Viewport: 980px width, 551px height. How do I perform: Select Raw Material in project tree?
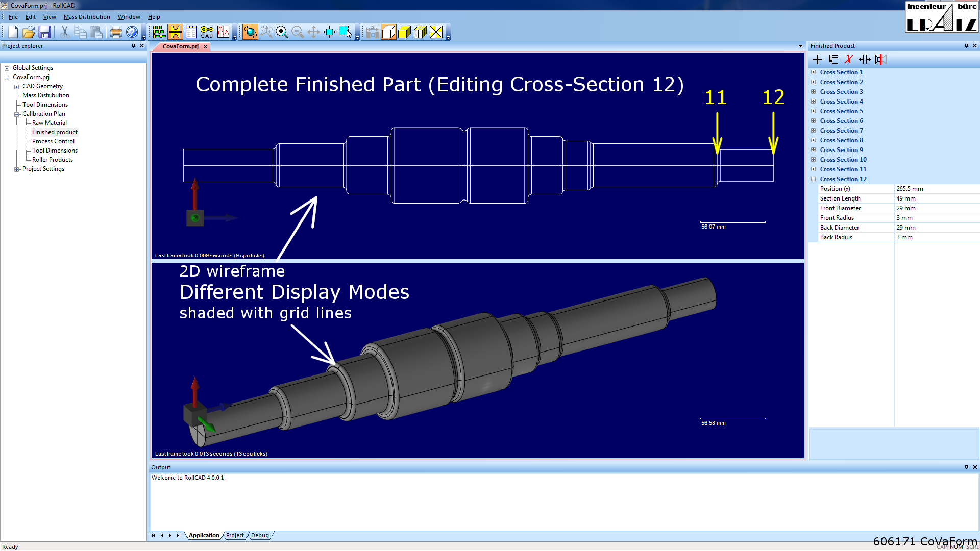[50, 123]
